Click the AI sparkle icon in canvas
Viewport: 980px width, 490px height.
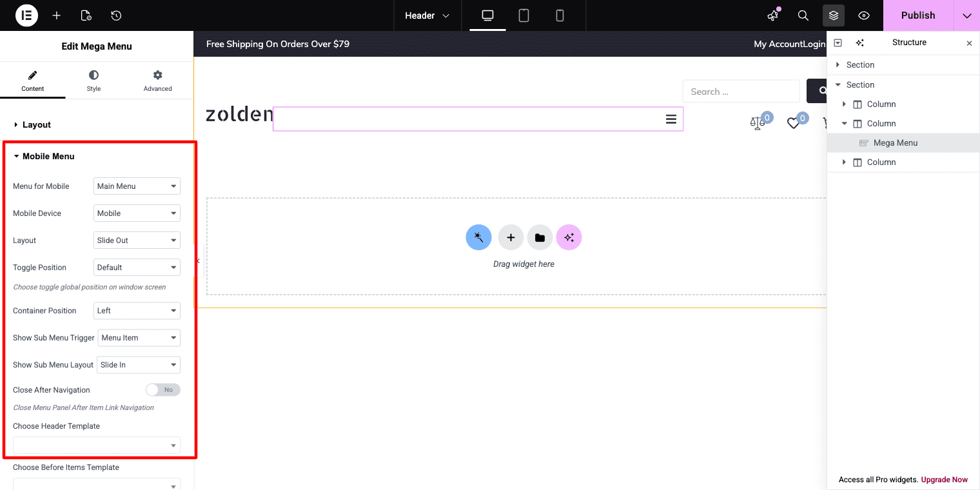pyautogui.click(x=569, y=237)
